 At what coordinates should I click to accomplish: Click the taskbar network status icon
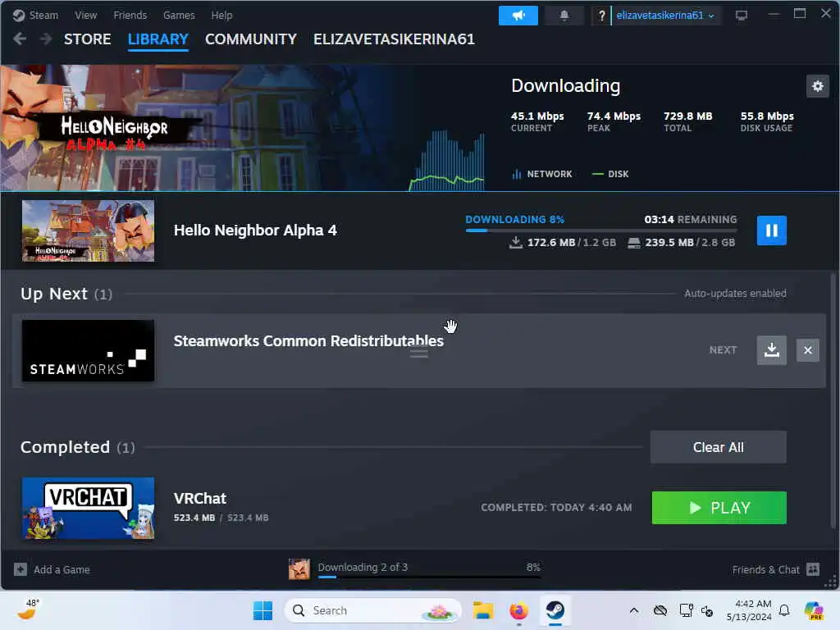tap(687, 610)
